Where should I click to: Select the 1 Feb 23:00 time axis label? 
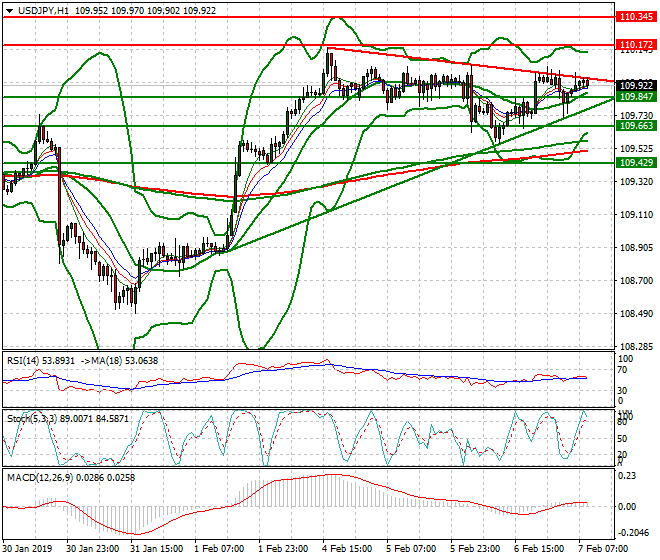[x=283, y=549]
